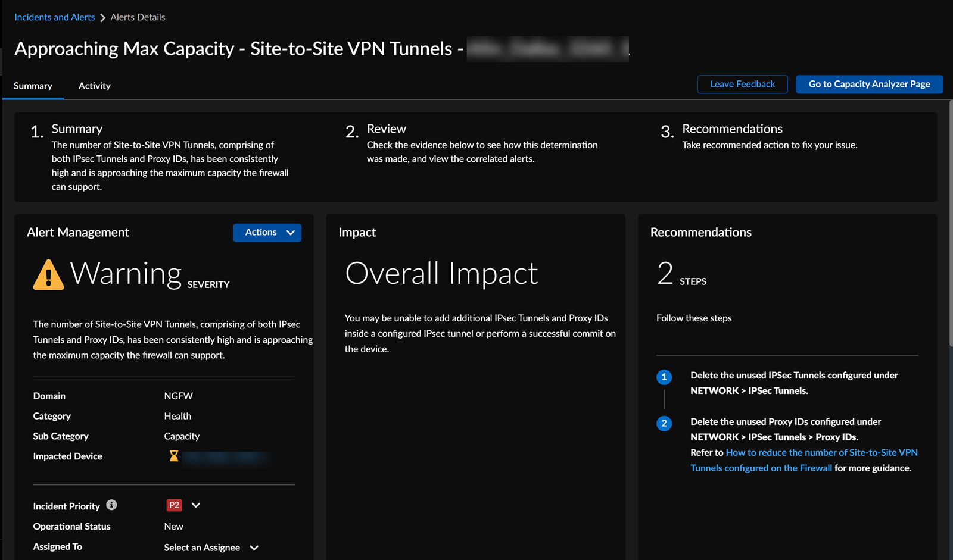
Task: Navigate back to Incidents and Alerts
Action: [x=54, y=17]
